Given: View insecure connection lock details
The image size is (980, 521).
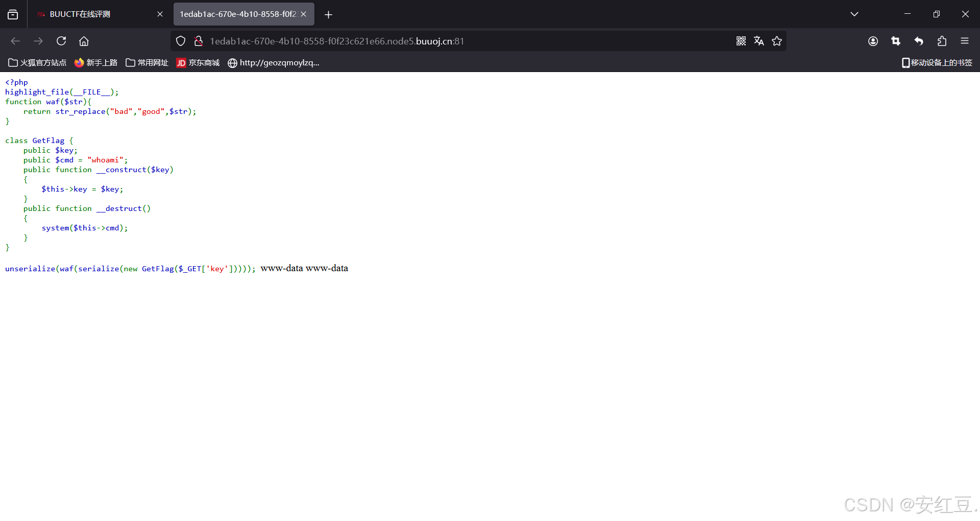Looking at the screenshot, I should (199, 41).
